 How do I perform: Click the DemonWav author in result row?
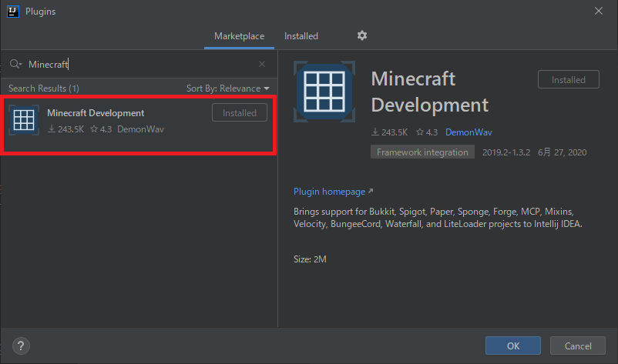(140, 129)
